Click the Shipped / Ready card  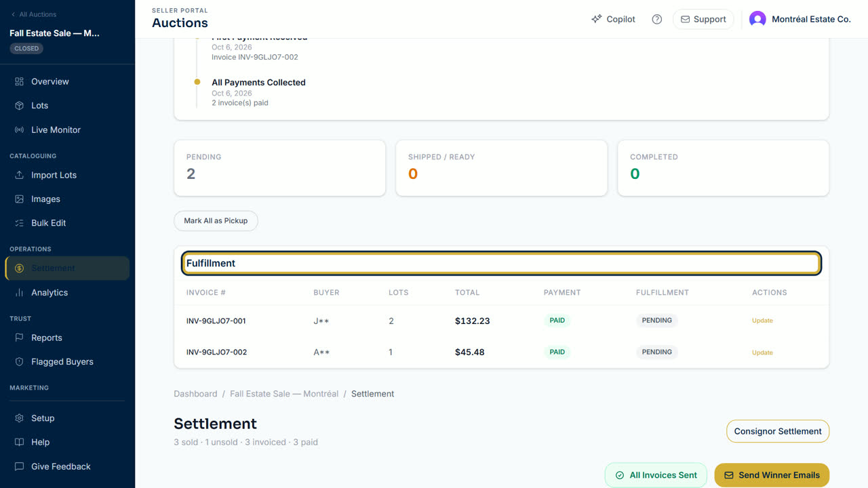coord(501,168)
